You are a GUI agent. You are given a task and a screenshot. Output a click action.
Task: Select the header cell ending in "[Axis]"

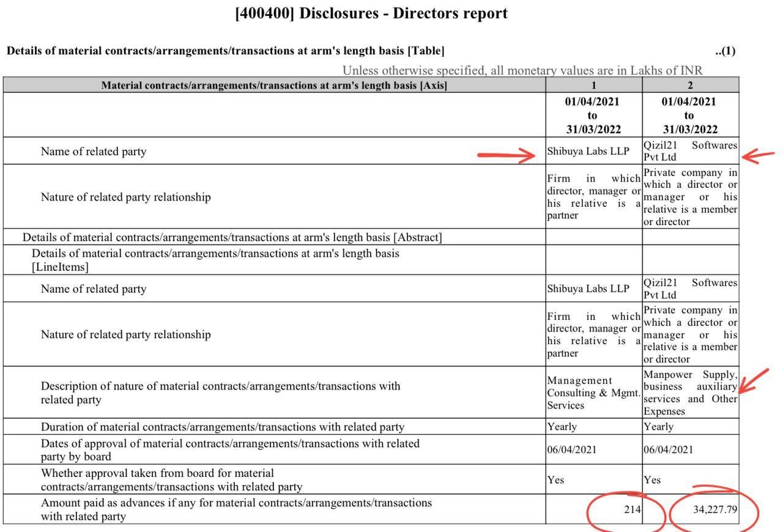pos(274,85)
